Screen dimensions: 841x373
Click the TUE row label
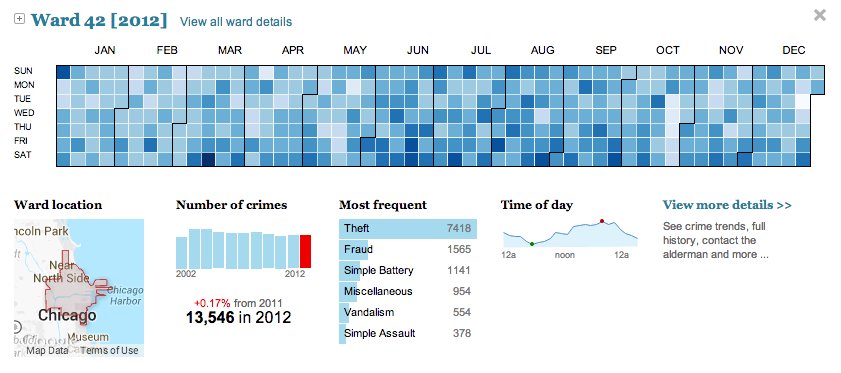(x=23, y=99)
